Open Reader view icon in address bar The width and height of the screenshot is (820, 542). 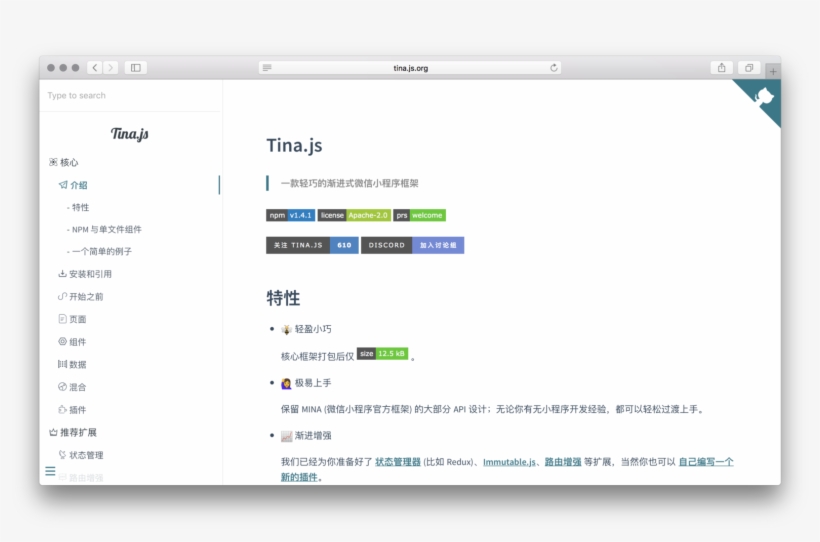267,67
